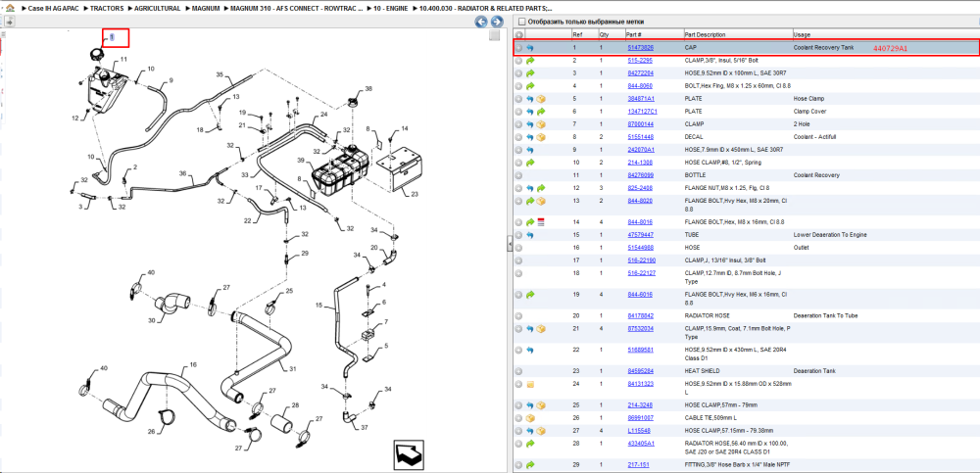Toggle the select-all circle in table header

(x=518, y=35)
